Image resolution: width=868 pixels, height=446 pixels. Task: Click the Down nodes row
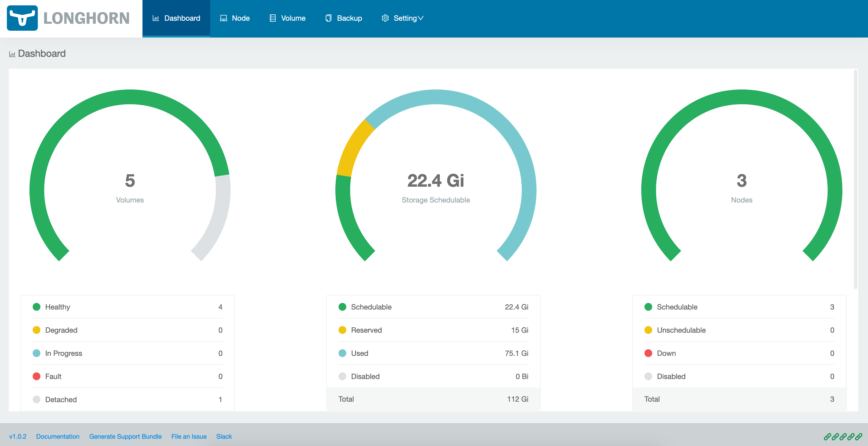(x=739, y=353)
